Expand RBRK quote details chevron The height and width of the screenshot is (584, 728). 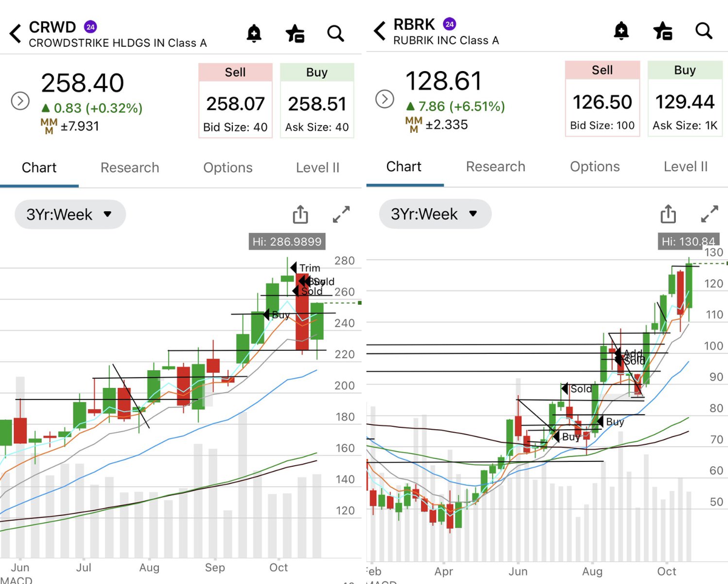385,98
